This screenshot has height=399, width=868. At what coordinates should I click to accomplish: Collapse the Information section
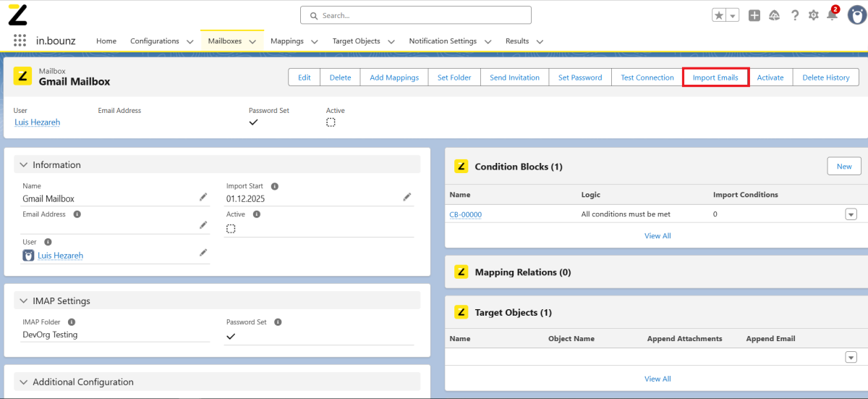coord(24,165)
